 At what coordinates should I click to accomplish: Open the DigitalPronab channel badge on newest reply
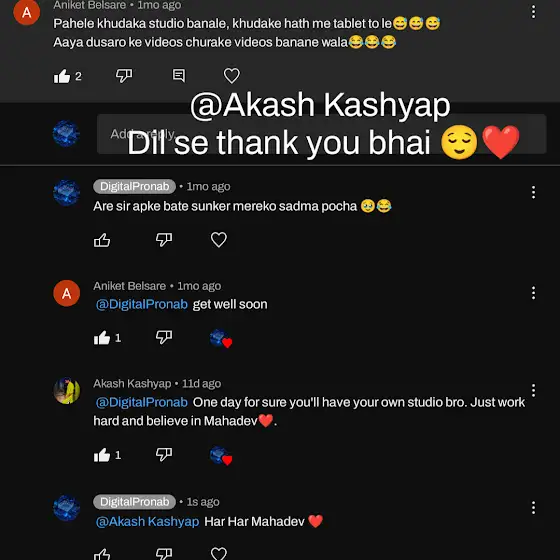134,502
